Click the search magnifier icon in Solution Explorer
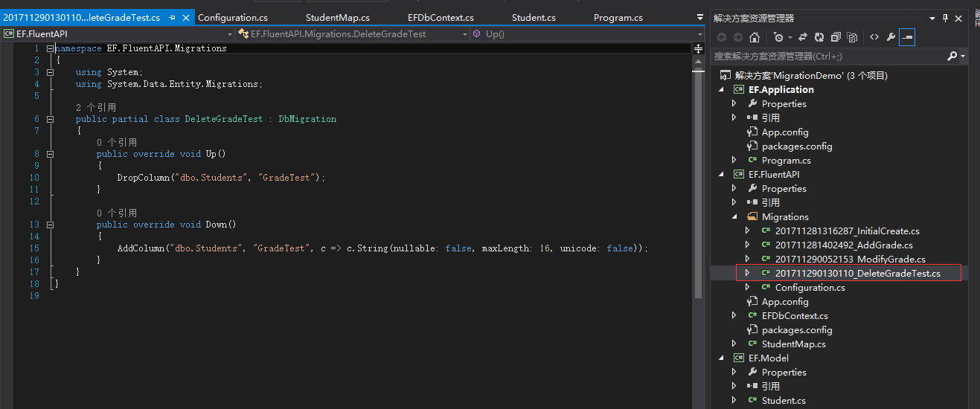Screen dimensions: 980x409 point(952,56)
